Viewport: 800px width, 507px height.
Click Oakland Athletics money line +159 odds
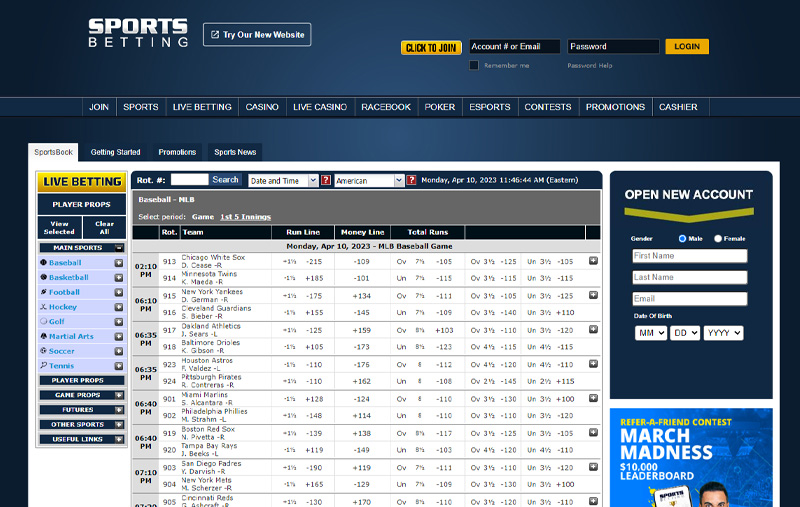pos(361,330)
